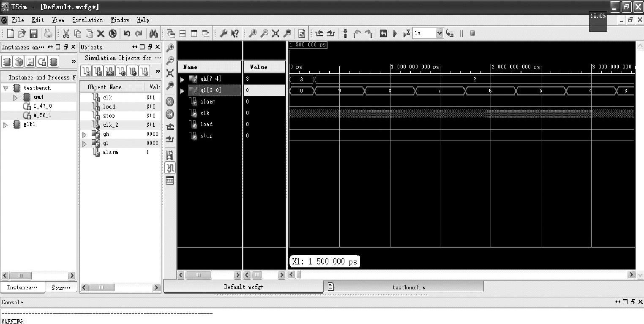This screenshot has height=324, width=644.
Task: Toggle first filter button in Instances panel toolbar
Action: click(x=7, y=62)
